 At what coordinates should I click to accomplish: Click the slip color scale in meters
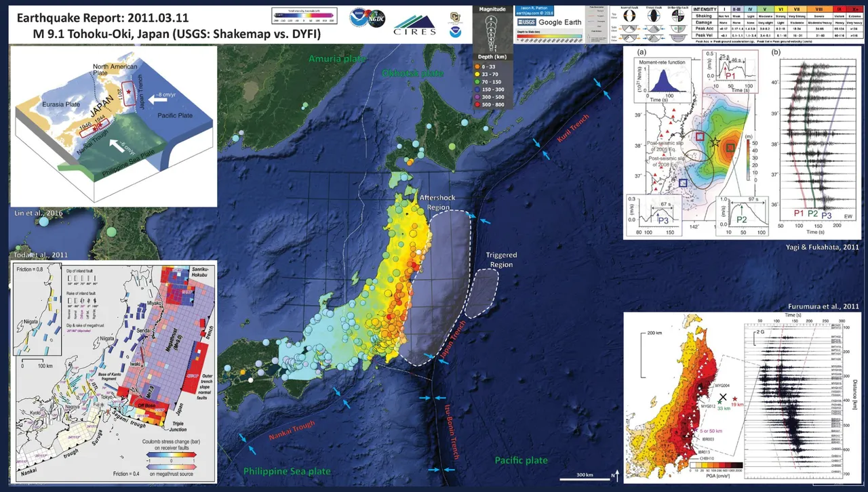pyautogui.click(x=749, y=160)
